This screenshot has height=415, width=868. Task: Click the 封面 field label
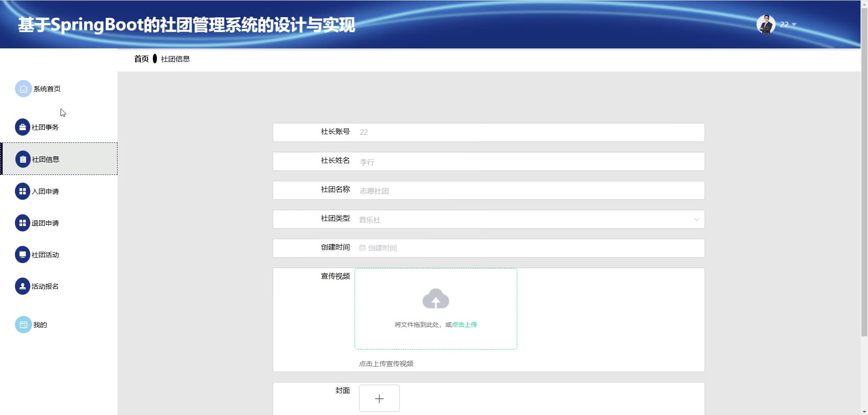343,391
